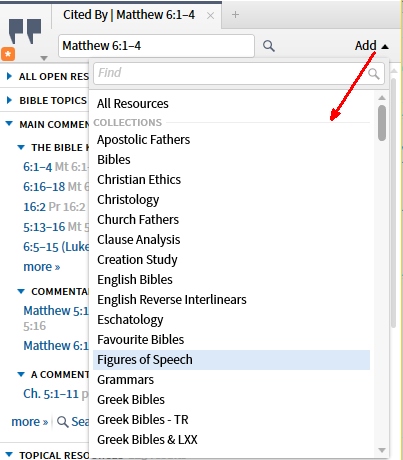The image size is (403, 460).
Task: Open a new tab with the plus icon
Action: (235, 15)
